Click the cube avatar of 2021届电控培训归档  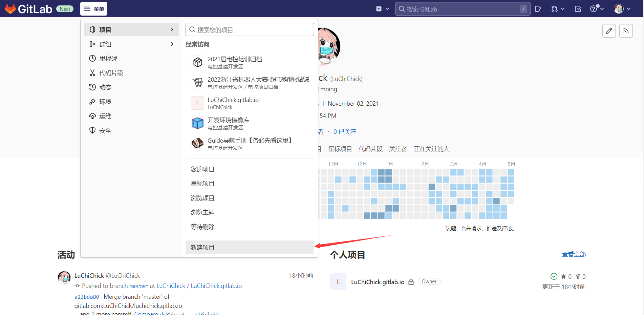[197, 62]
